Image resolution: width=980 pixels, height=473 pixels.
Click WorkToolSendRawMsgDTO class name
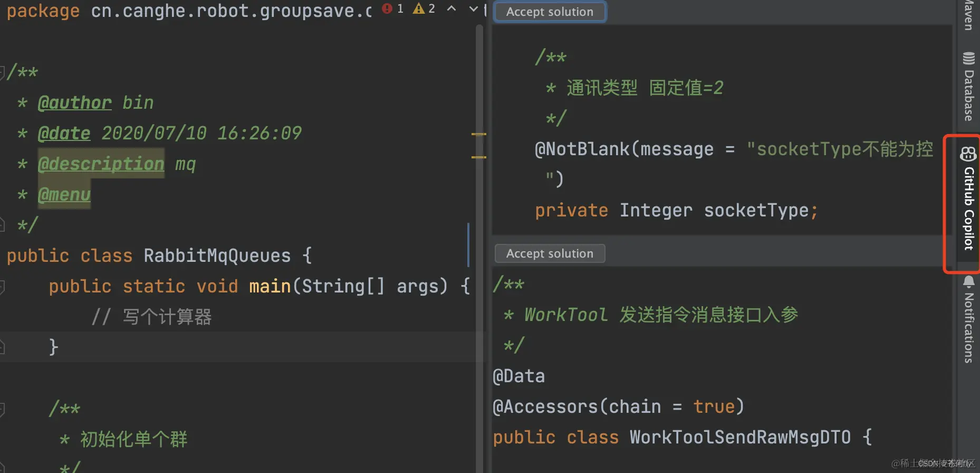(x=740, y=437)
